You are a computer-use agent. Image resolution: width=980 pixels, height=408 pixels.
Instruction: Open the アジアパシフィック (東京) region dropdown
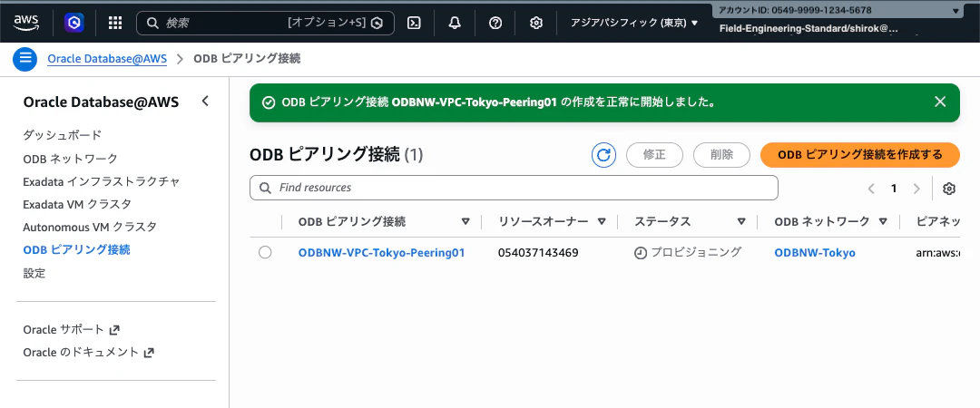tap(634, 23)
